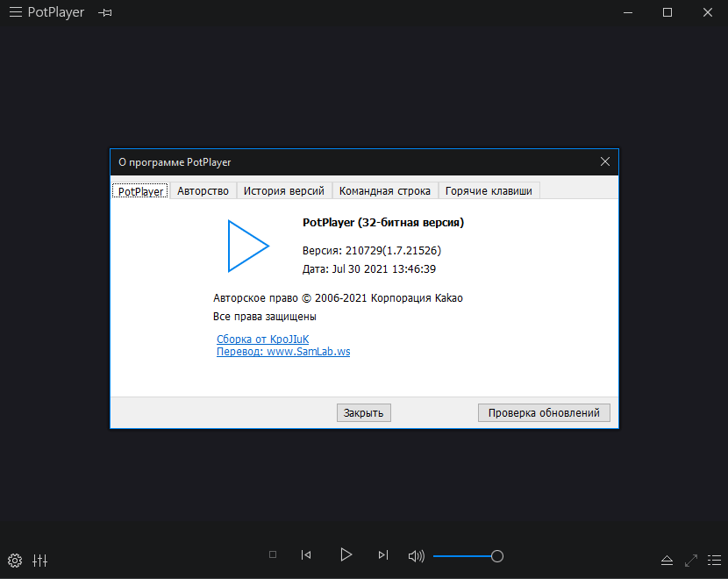The height and width of the screenshot is (579, 728).
Task: Toggle fullscreen with the diagonal arrow icon
Action: (691, 561)
